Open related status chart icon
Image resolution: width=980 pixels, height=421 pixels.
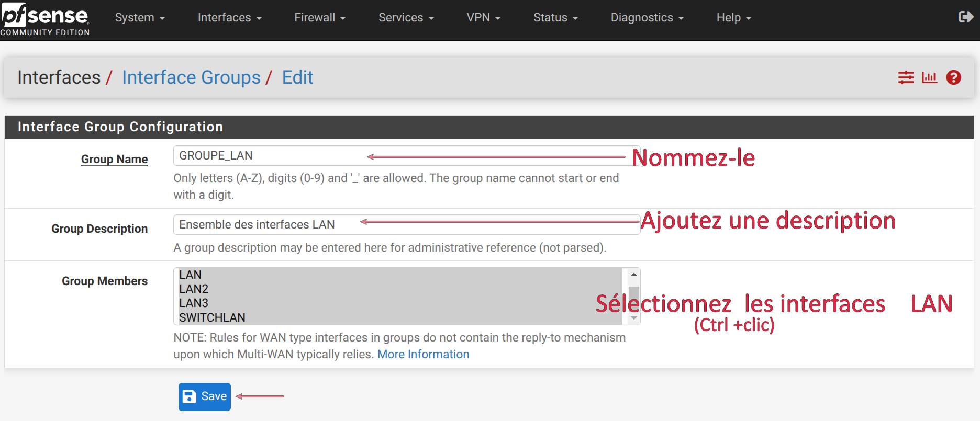(929, 77)
